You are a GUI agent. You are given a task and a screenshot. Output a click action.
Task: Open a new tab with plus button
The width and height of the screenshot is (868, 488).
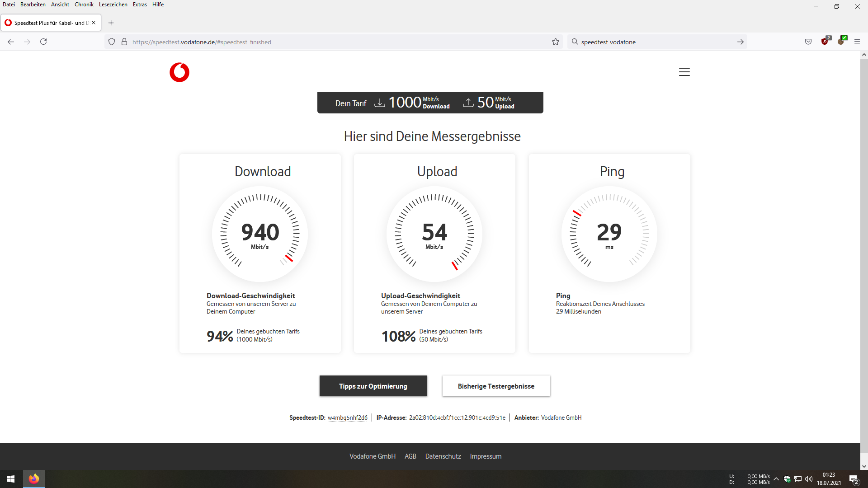pyautogui.click(x=111, y=23)
